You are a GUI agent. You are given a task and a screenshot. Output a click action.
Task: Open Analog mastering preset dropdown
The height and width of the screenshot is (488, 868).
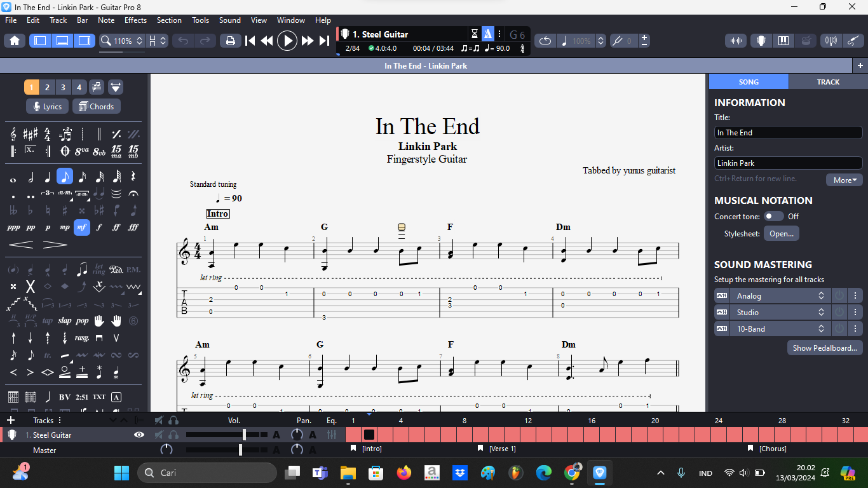point(779,295)
